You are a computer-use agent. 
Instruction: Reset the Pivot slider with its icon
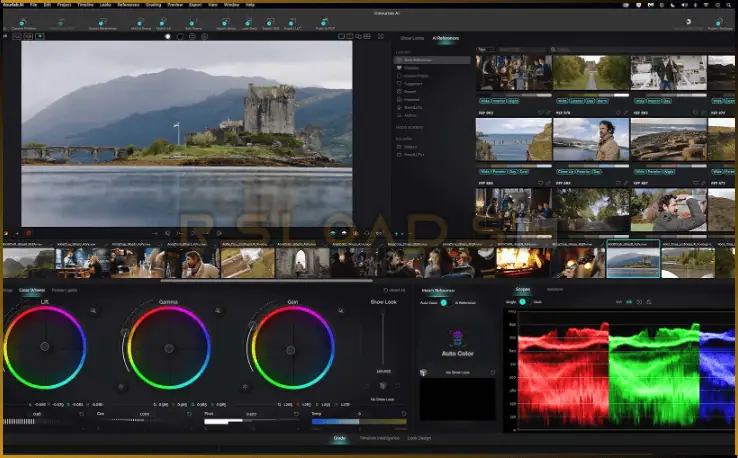pyautogui.click(x=296, y=414)
